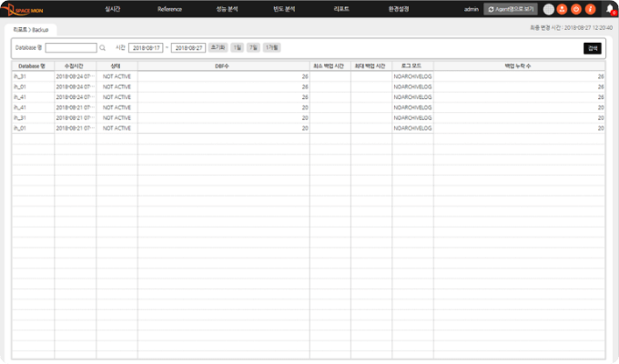Viewport: 619px width, 364px height.
Task: Click the black 검색 search button
Action: (x=593, y=48)
